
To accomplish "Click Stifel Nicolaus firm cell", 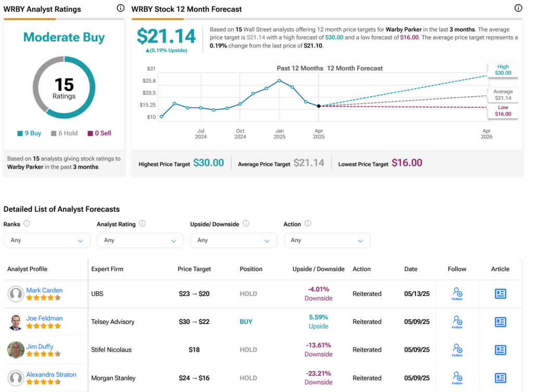I will (x=111, y=350).
